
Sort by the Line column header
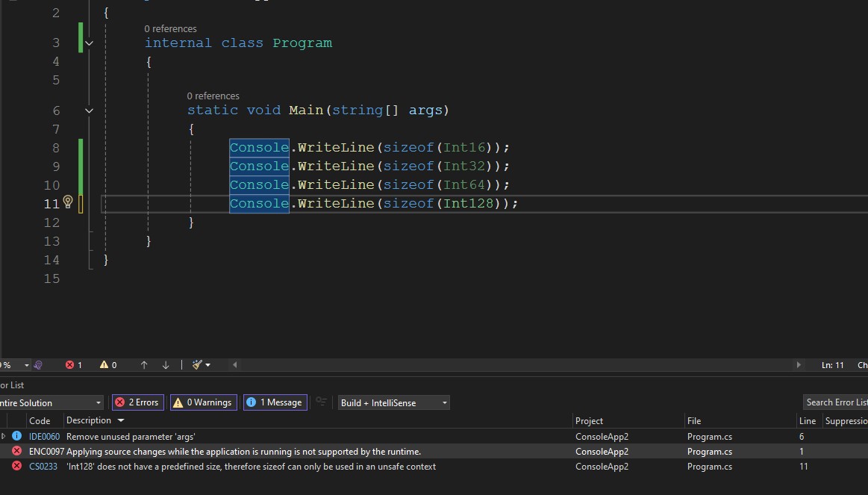pyautogui.click(x=807, y=421)
